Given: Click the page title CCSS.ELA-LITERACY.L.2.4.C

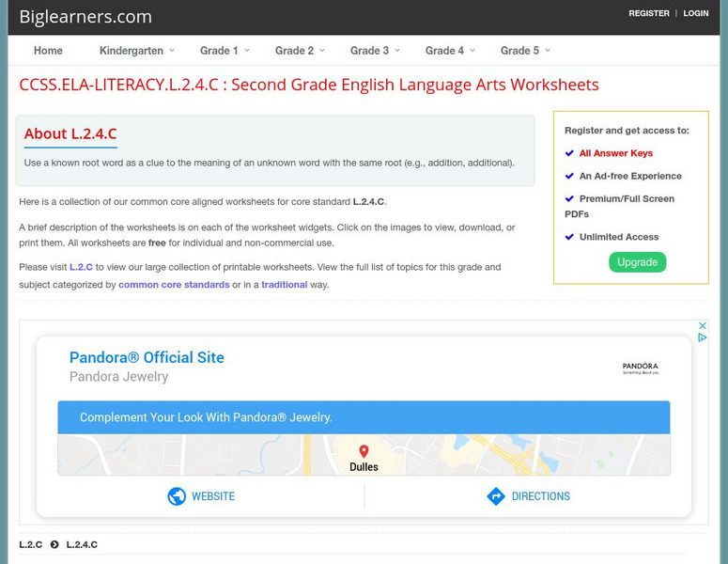Looking at the screenshot, I should [x=309, y=85].
